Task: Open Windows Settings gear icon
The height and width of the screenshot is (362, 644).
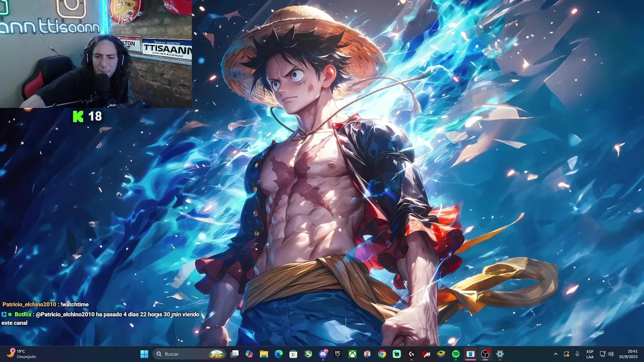Action: point(500,354)
